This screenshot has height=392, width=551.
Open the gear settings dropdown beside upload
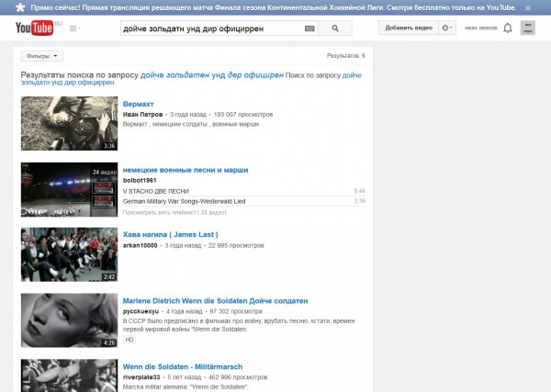[x=447, y=28]
